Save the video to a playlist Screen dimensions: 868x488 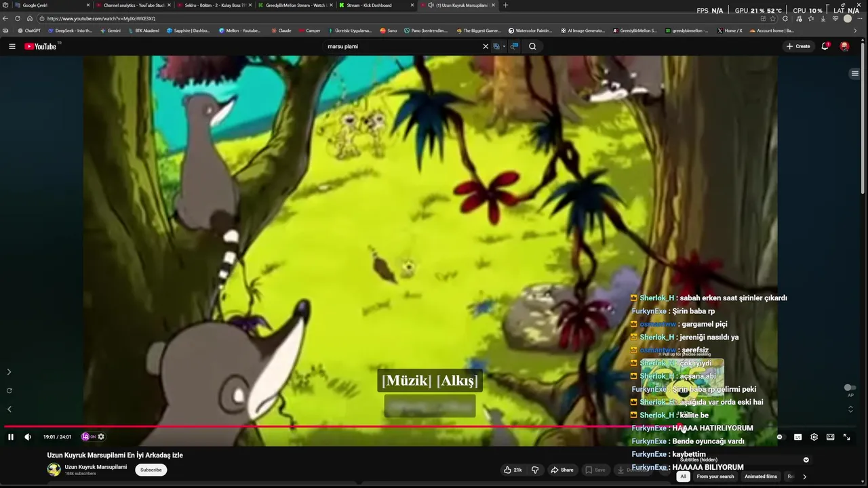595,470
